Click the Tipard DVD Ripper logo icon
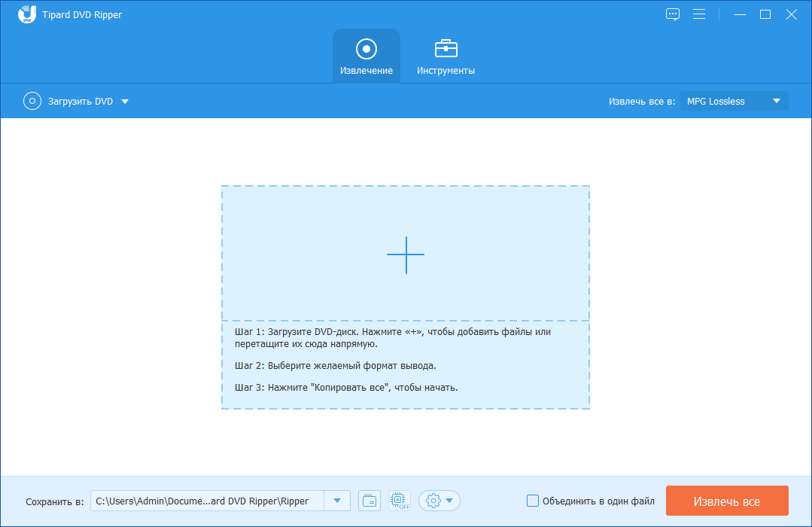The height and width of the screenshot is (527, 812). (27, 14)
